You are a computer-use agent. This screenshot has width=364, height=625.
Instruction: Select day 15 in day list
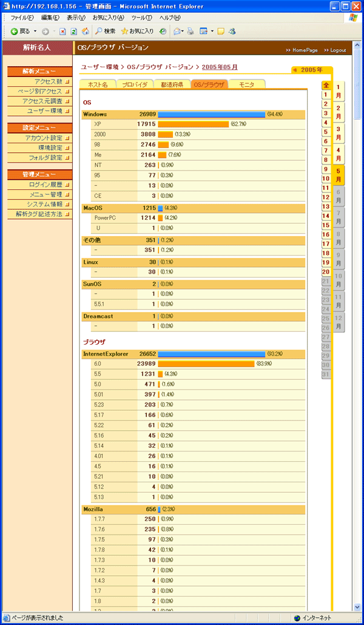tap(326, 226)
